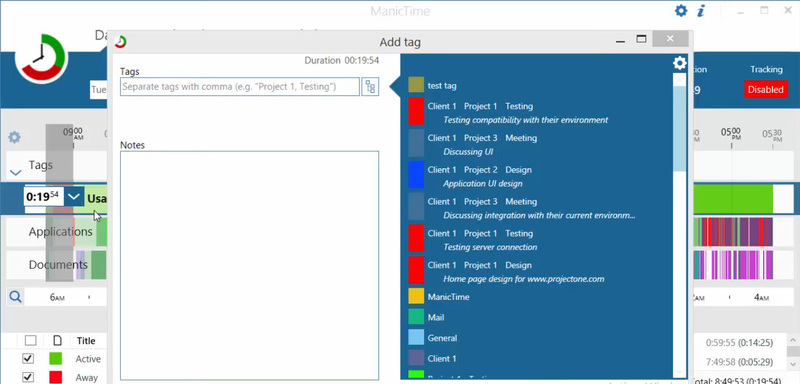800x384 pixels.
Task: Open tag list settings gear in Add tag
Action: point(680,63)
